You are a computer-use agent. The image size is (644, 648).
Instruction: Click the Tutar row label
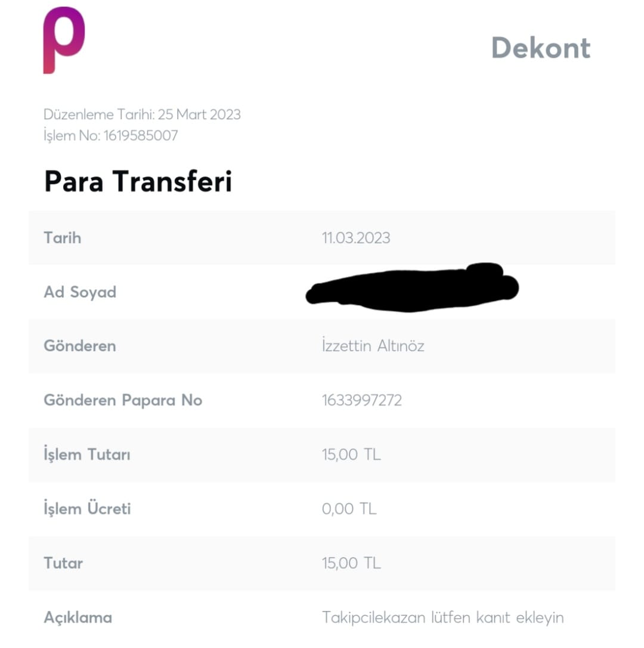[x=63, y=563]
